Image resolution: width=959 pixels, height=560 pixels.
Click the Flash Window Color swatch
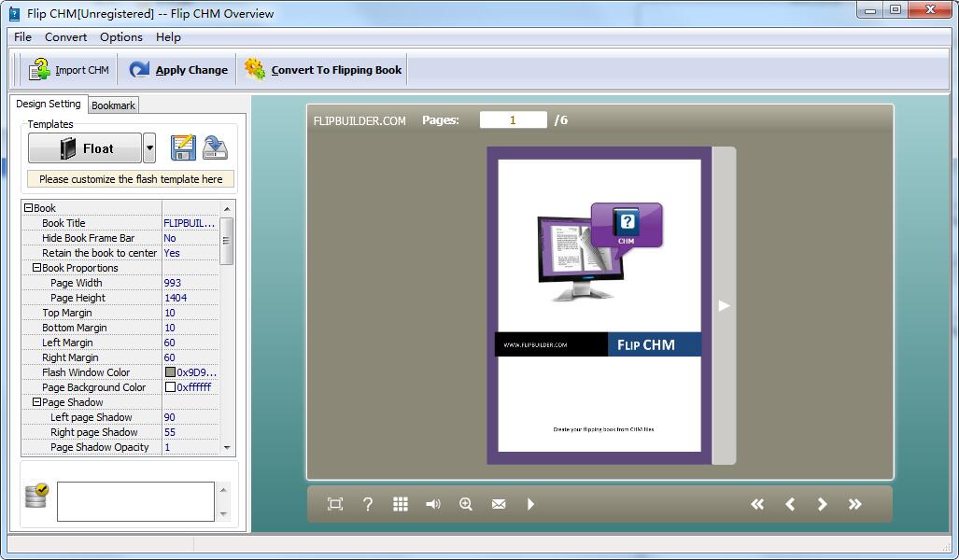(171, 372)
